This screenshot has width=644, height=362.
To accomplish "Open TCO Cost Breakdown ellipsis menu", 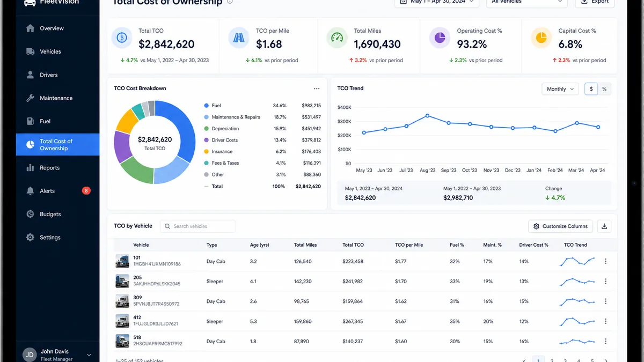I will pos(317,88).
